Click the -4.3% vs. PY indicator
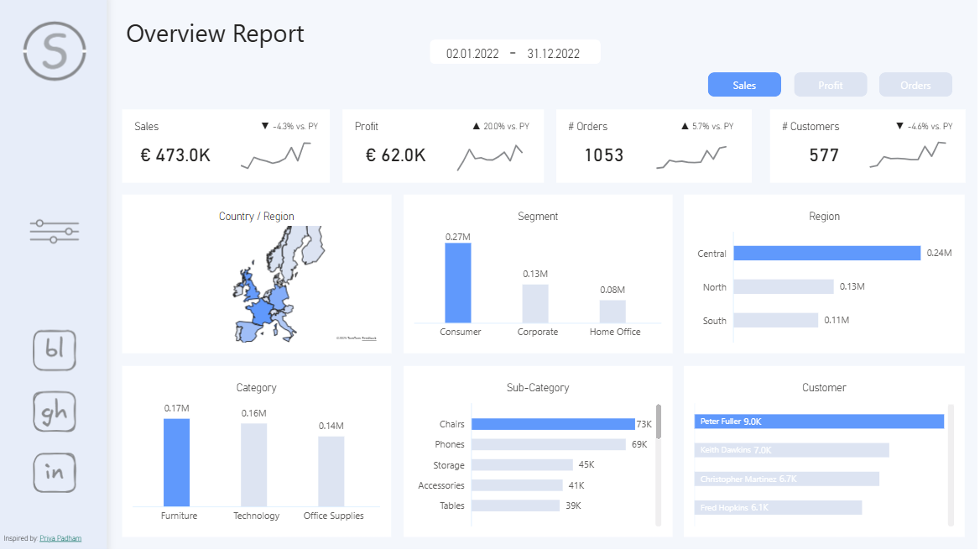This screenshot has width=980, height=550. [290, 127]
